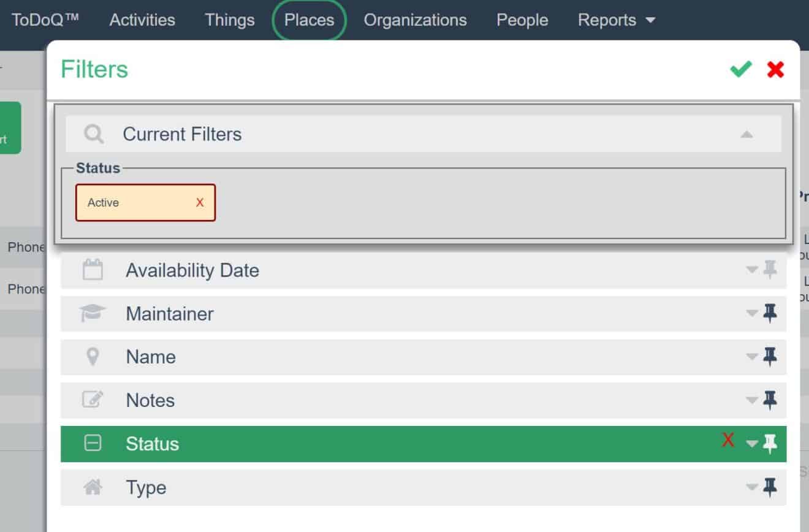Toggle pin for Notes filter

[770, 400]
